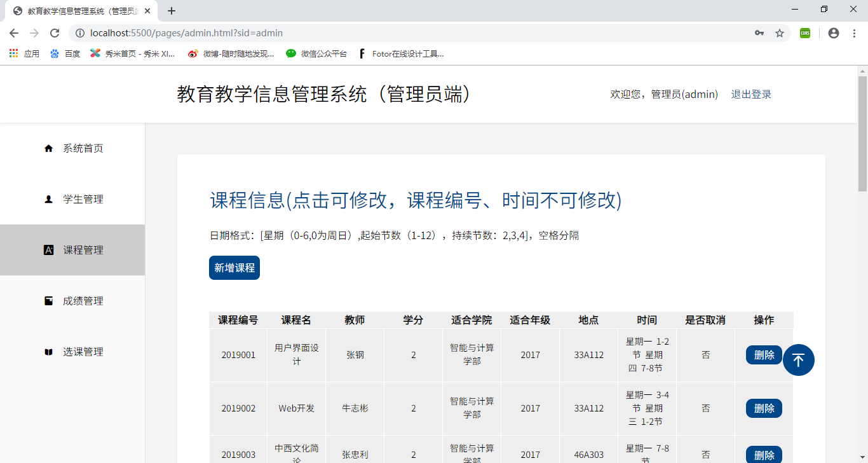Click the home icon beside 系统首页
Viewport: 868px width, 463px height.
tap(48, 148)
